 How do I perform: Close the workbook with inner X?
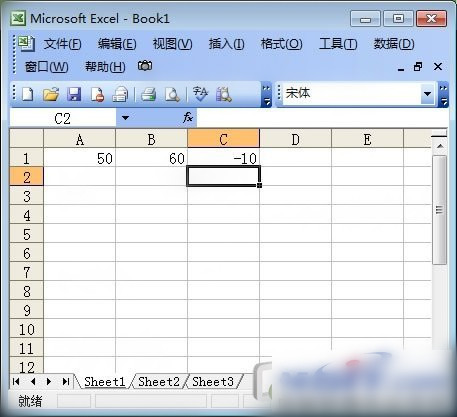(x=438, y=67)
